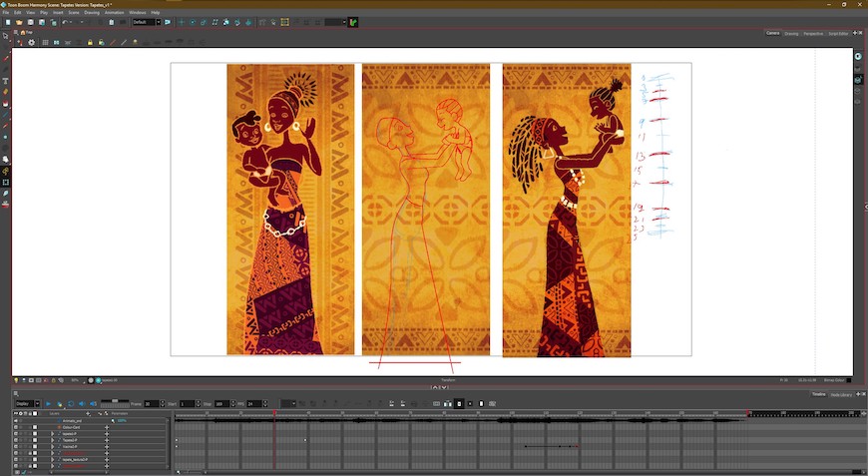The width and height of the screenshot is (868, 476).
Task: Toggle the Loop playback button
Action: (71, 404)
